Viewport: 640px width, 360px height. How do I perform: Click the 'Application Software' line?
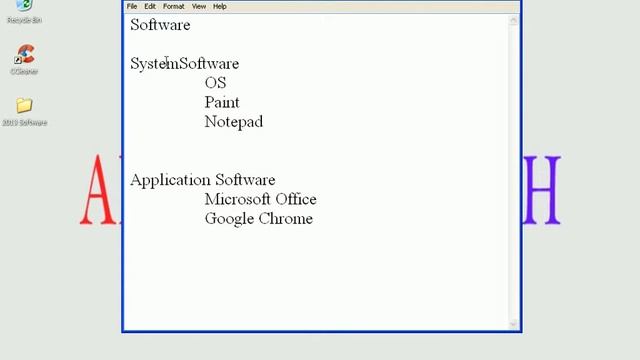[203, 180]
